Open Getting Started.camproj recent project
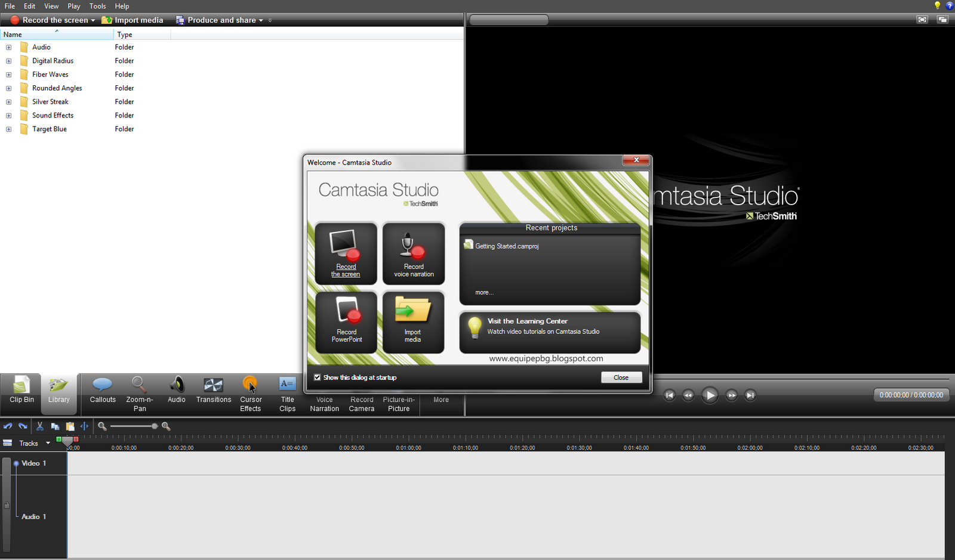The height and width of the screenshot is (560, 955). [507, 246]
